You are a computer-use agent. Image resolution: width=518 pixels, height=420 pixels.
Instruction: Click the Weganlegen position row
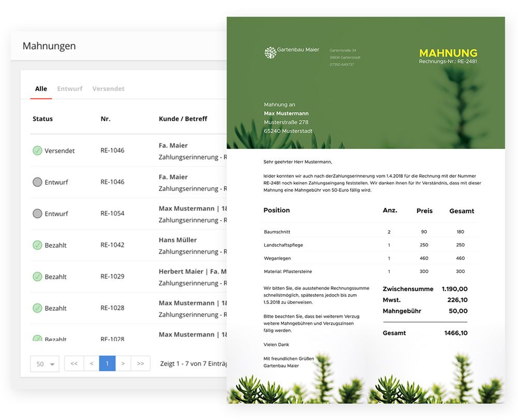(370, 258)
